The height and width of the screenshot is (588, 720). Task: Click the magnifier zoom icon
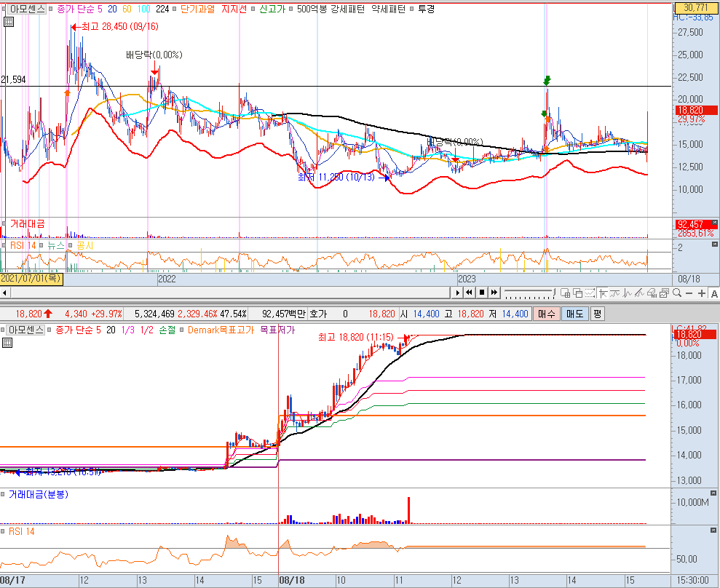tap(676, 293)
